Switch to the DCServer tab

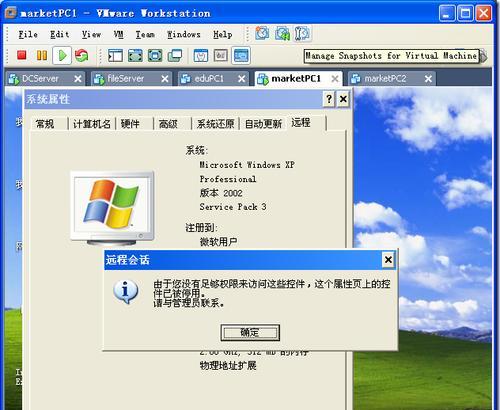(40, 79)
